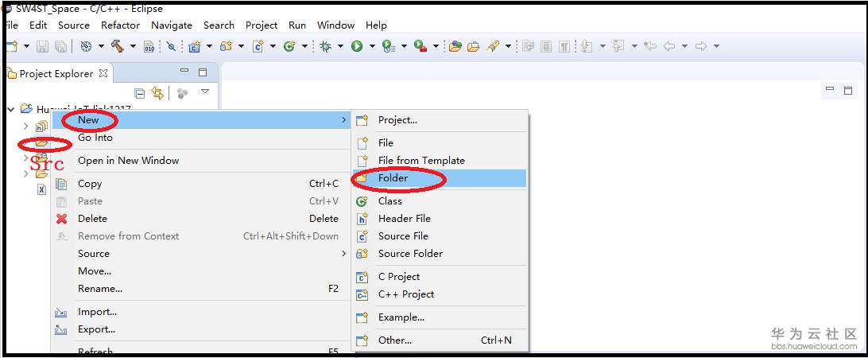Maximize the Project Explorer panel
Screen dimensions: 868x358
[203, 72]
